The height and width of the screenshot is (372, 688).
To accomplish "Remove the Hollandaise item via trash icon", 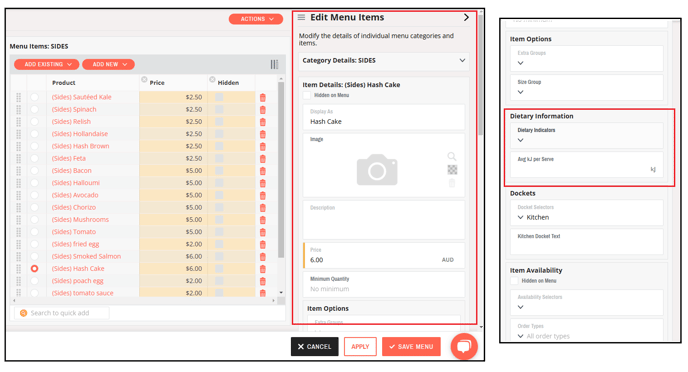I will [262, 134].
